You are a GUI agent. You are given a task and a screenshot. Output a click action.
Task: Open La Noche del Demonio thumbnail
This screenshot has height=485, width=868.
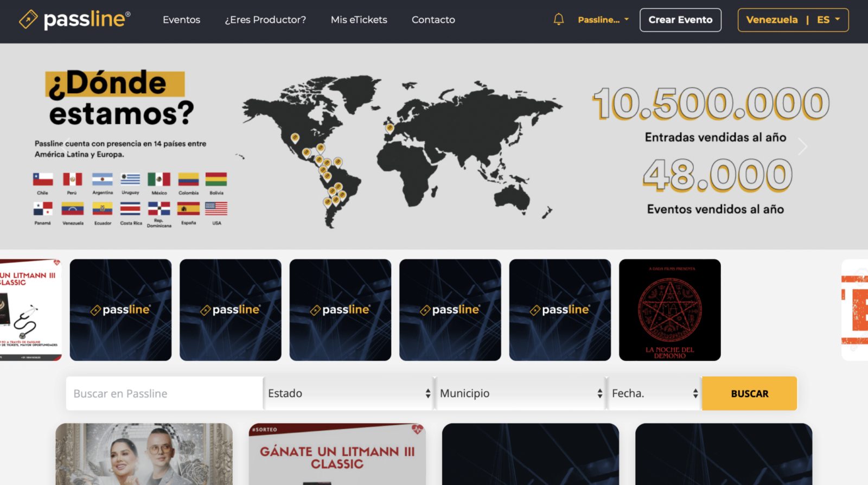(670, 310)
